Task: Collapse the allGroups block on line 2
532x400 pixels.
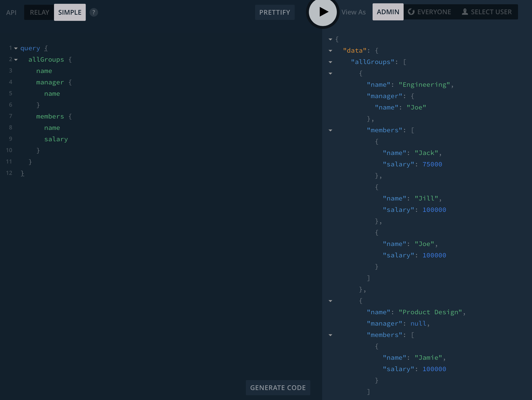Action: (x=16, y=60)
